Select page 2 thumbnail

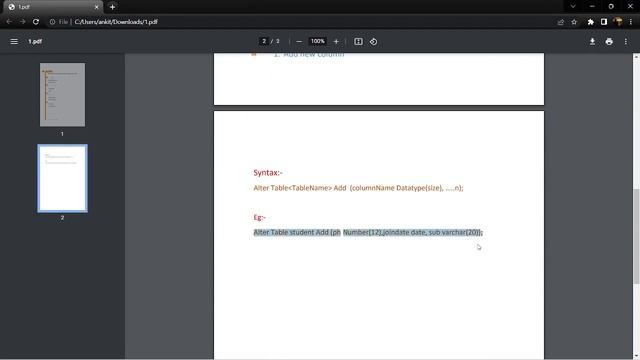tap(62, 178)
